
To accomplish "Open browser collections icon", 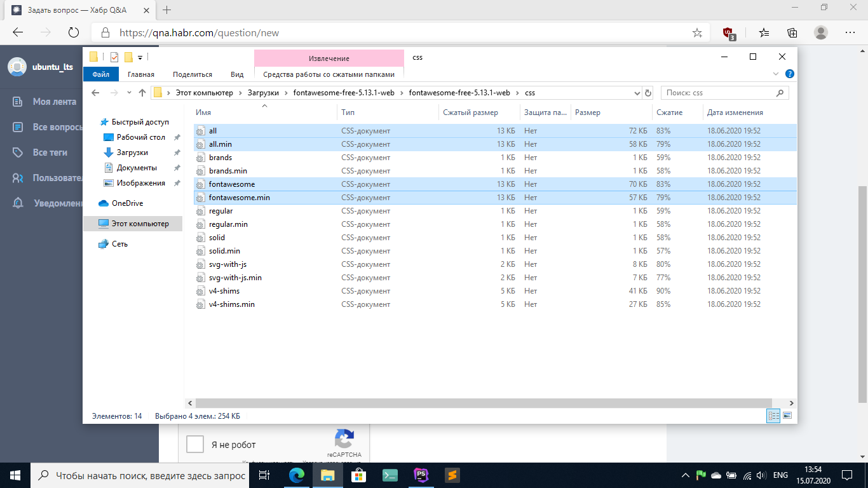I will [792, 32].
